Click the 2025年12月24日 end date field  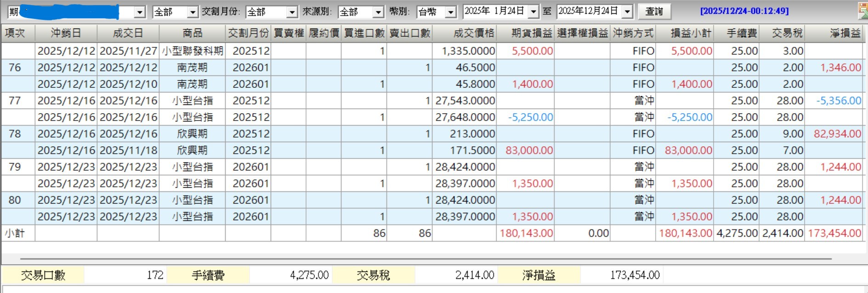[x=589, y=11]
